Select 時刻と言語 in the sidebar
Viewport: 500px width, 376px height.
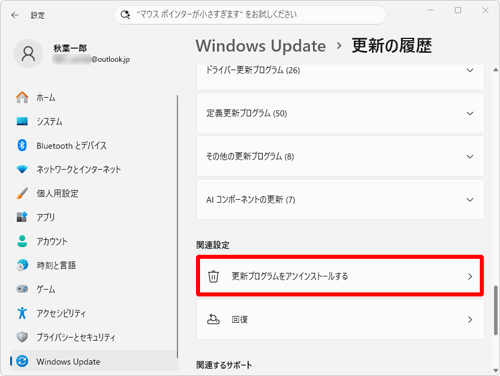(x=93, y=265)
